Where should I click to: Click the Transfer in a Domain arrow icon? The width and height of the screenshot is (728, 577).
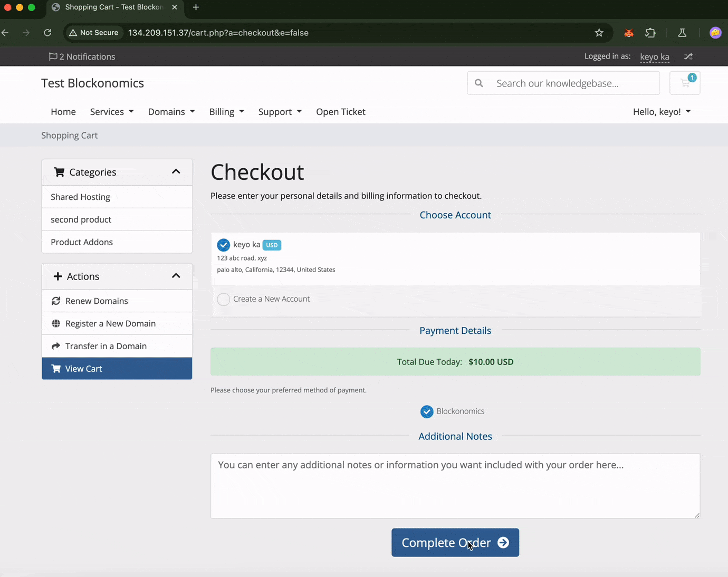tap(56, 346)
